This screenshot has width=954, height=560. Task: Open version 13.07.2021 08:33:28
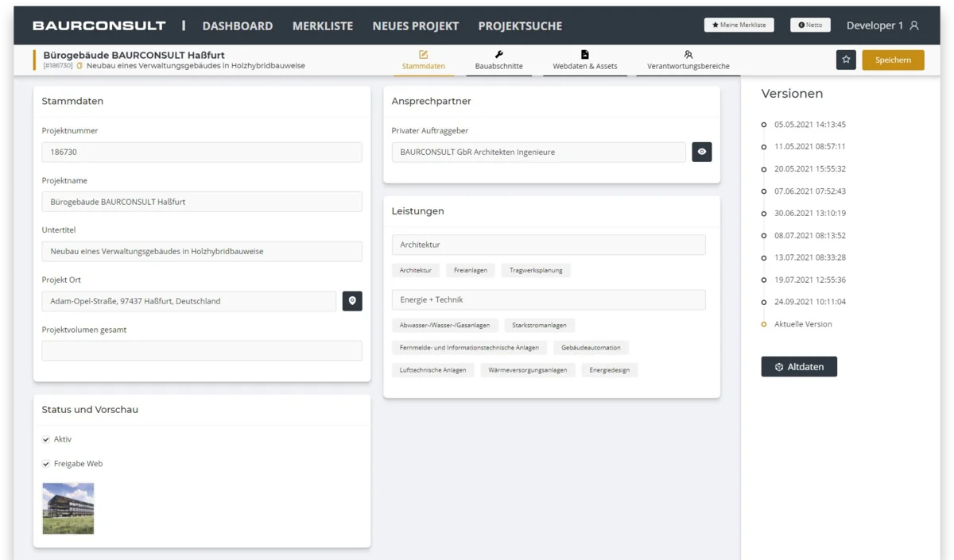click(810, 258)
